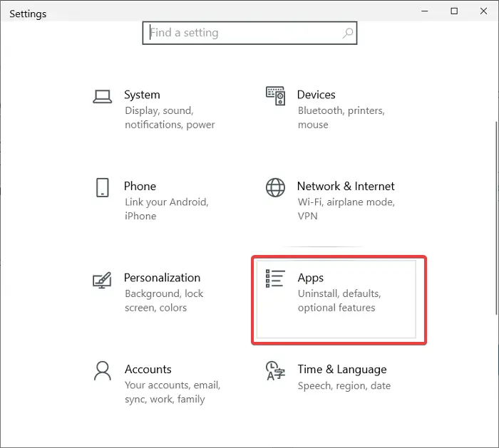The width and height of the screenshot is (499, 448).
Task: Open the Phone settings heading
Action: coord(140,187)
